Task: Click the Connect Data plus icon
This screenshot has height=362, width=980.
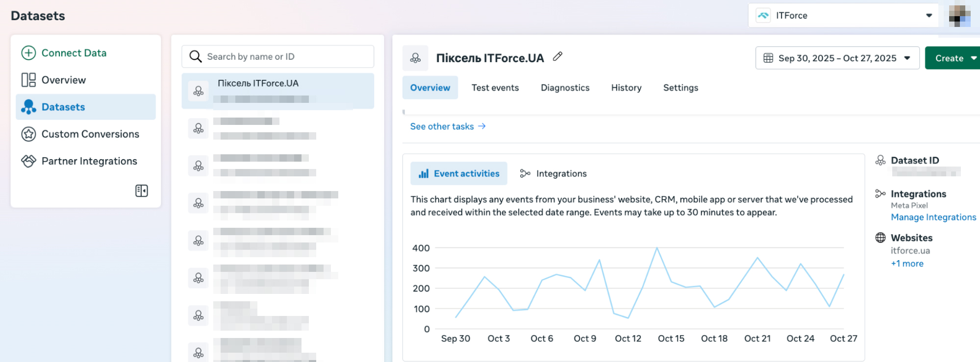Action: click(28, 53)
